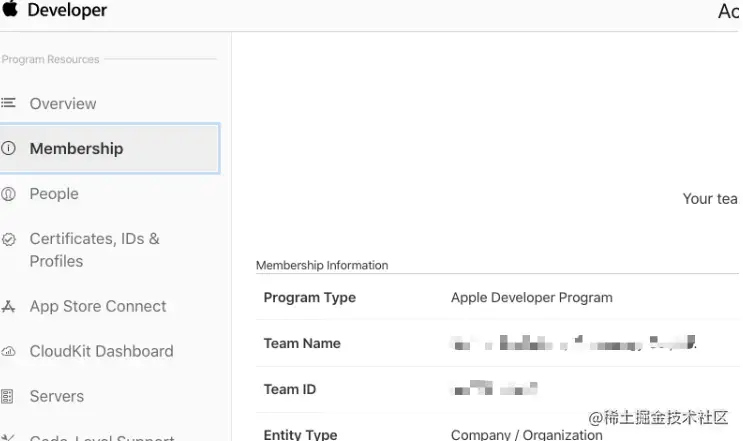743x441 pixels.
Task: Click the 'Membership Information' heading
Action: (x=322, y=265)
